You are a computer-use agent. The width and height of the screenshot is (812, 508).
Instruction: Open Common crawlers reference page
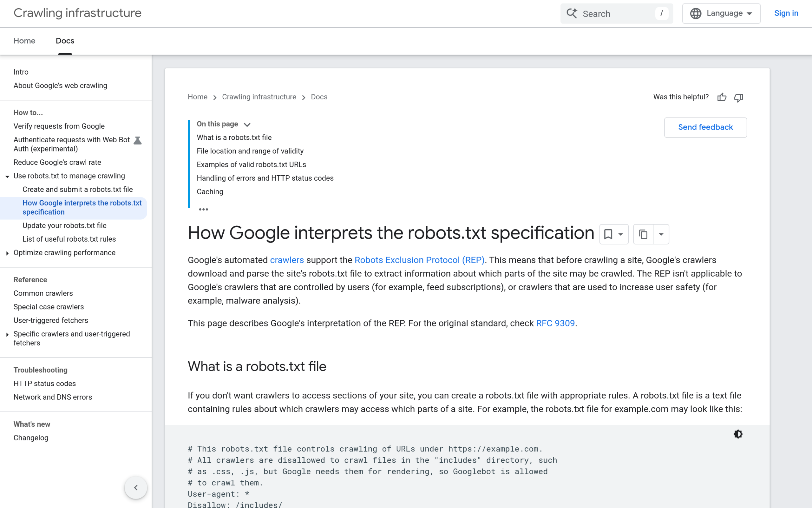click(43, 293)
